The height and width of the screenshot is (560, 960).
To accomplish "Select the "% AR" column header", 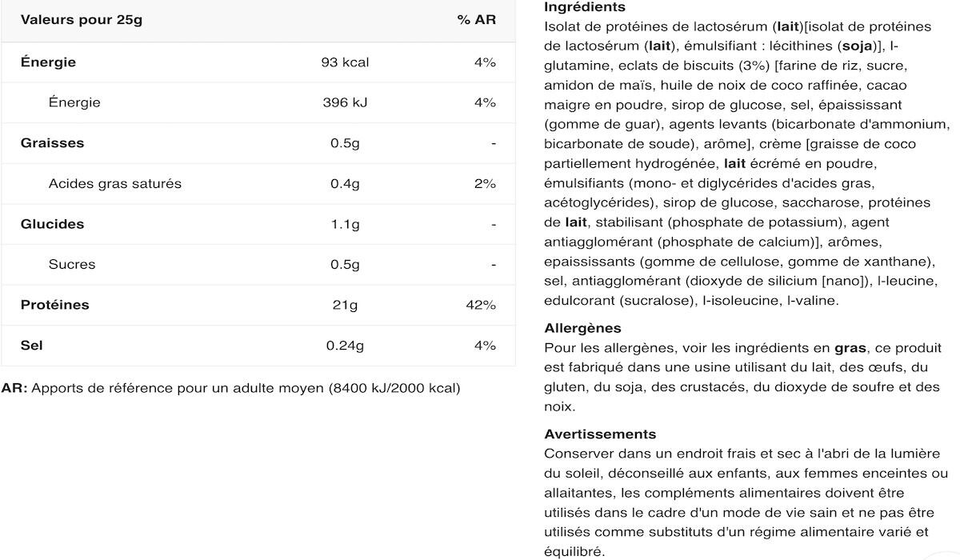I will 476,20.
